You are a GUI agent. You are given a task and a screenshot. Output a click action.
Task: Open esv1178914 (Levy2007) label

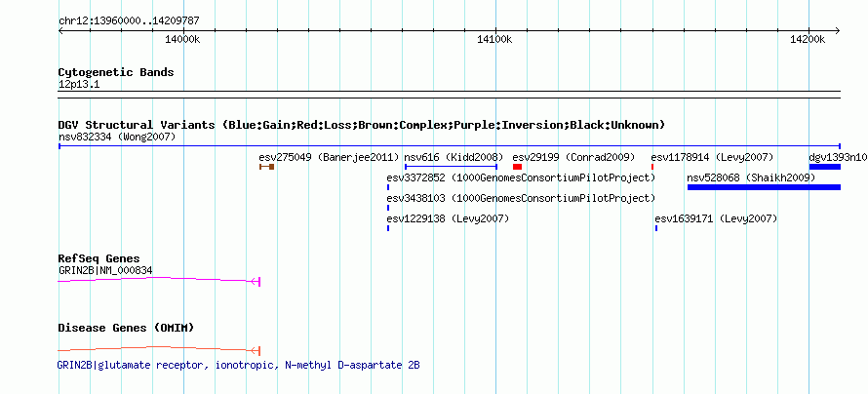(712, 157)
